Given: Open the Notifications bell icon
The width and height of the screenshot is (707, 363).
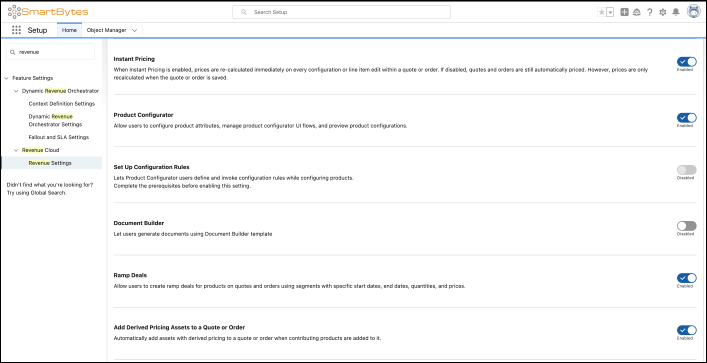Looking at the screenshot, I should 675,12.
